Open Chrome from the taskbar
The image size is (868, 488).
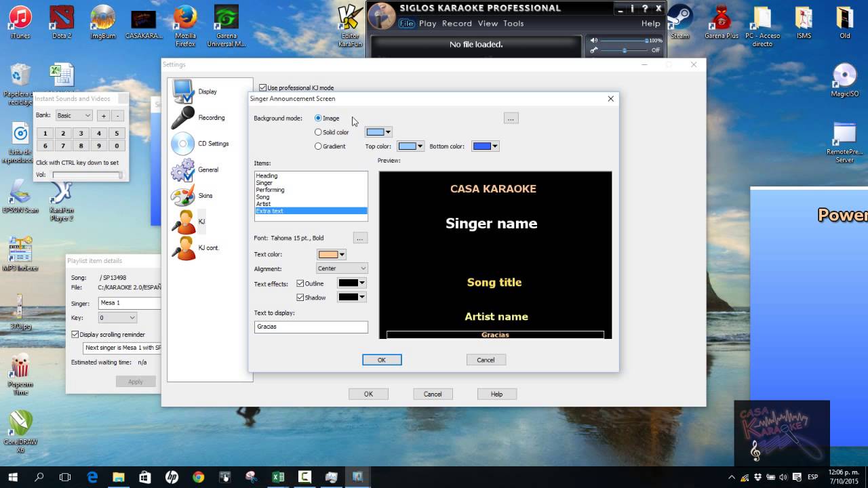click(x=198, y=477)
